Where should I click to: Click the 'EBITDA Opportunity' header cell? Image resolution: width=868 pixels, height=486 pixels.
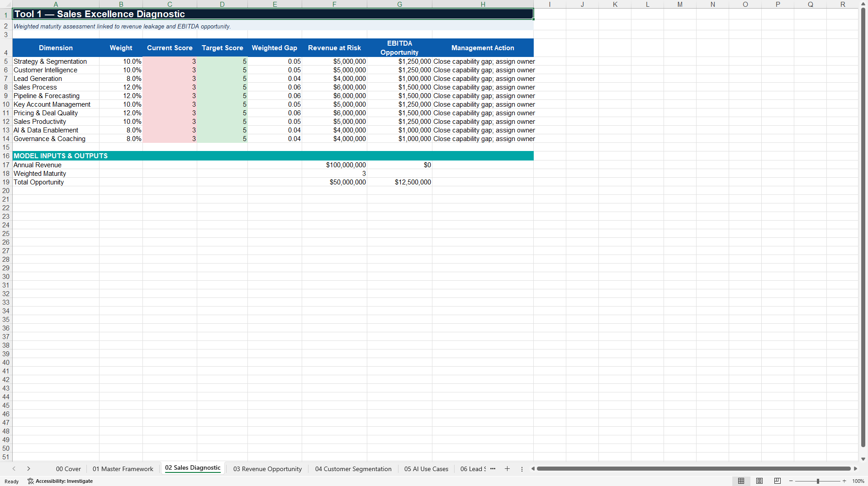click(399, 48)
